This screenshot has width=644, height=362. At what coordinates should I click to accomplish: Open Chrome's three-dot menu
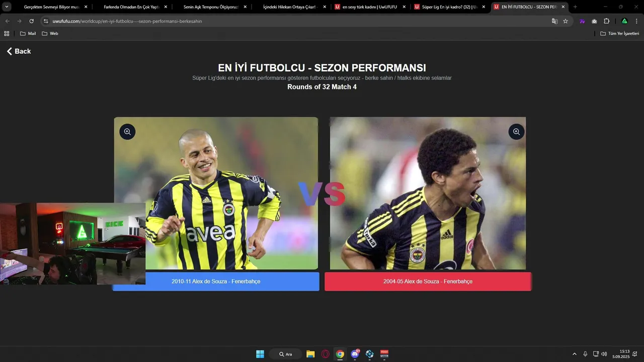[636, 21]
